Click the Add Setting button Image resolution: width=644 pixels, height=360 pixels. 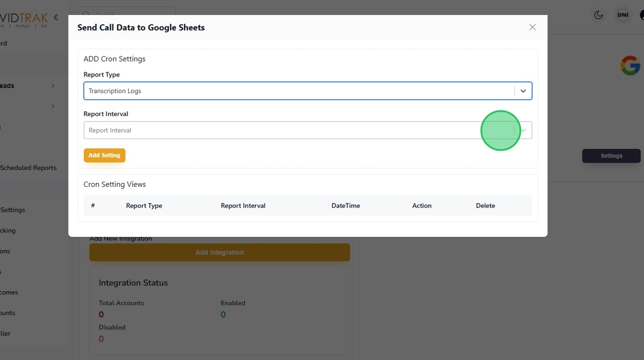[104, 155]
